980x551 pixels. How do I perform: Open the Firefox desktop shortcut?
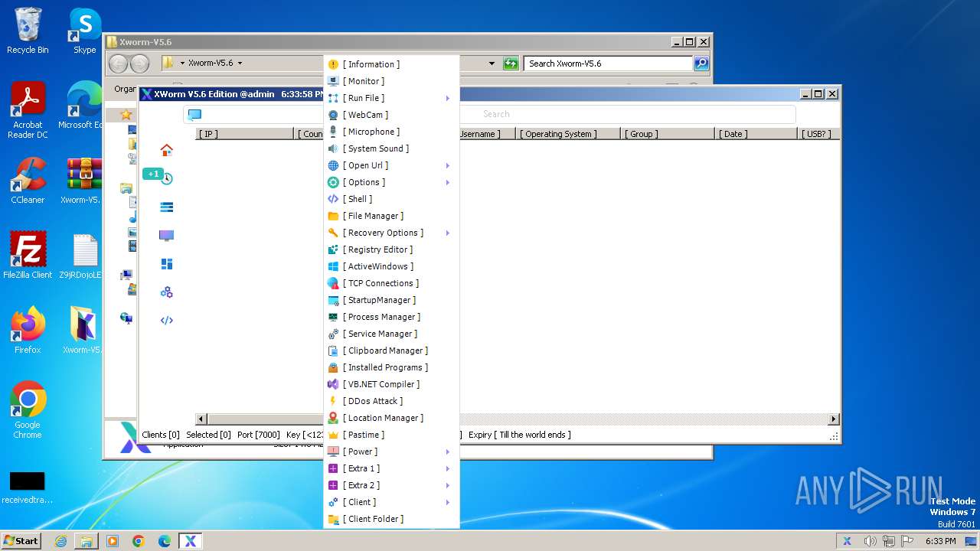[x=28, y=331]
